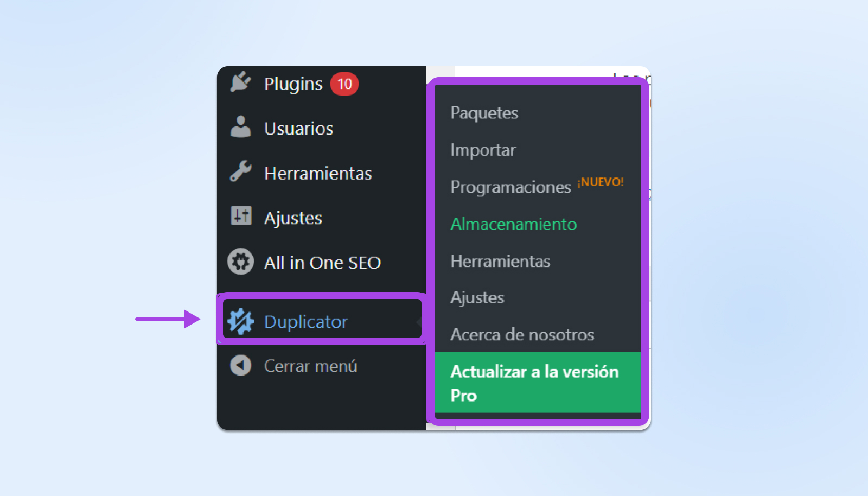
Task: Open Paquetes in the Duplicator submenu
Action: (484, 113)
